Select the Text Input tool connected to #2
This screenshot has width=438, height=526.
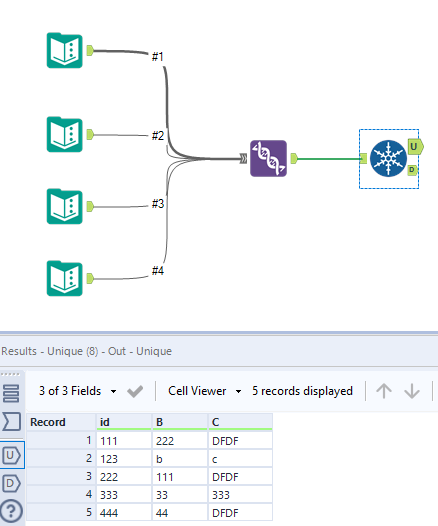(64, 135)
